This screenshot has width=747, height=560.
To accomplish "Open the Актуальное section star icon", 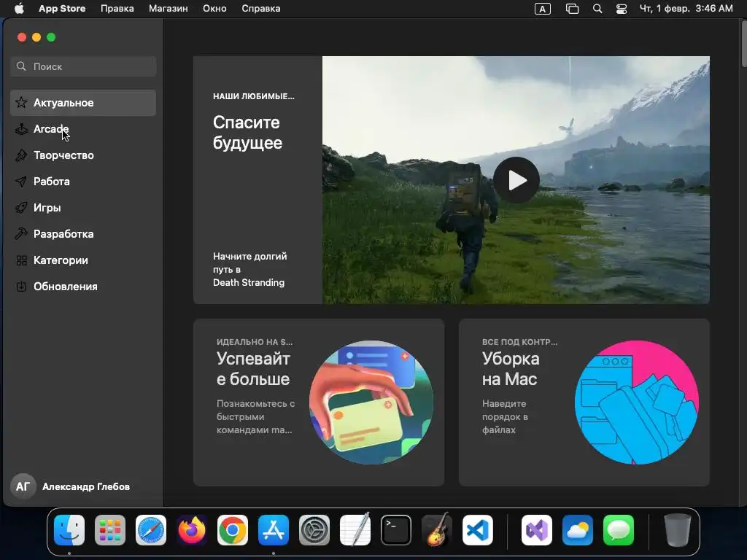I will (21, 102).
